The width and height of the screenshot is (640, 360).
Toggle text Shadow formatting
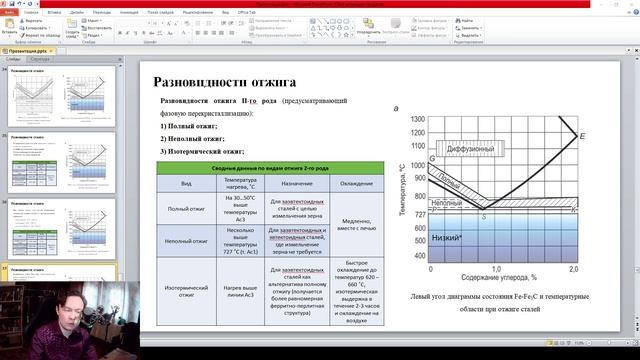(x=143, y=33)
